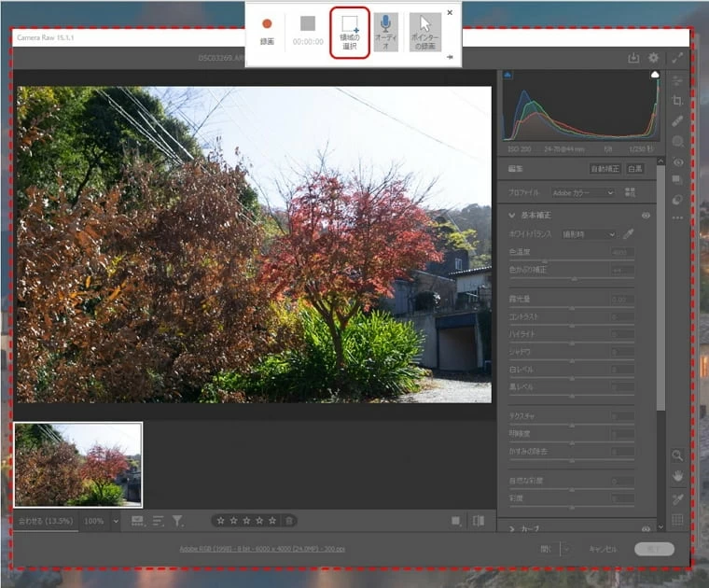Select the Healing brush tool
Image resolution: width=709 pixels, height=588 pixels.
(678, 121)
